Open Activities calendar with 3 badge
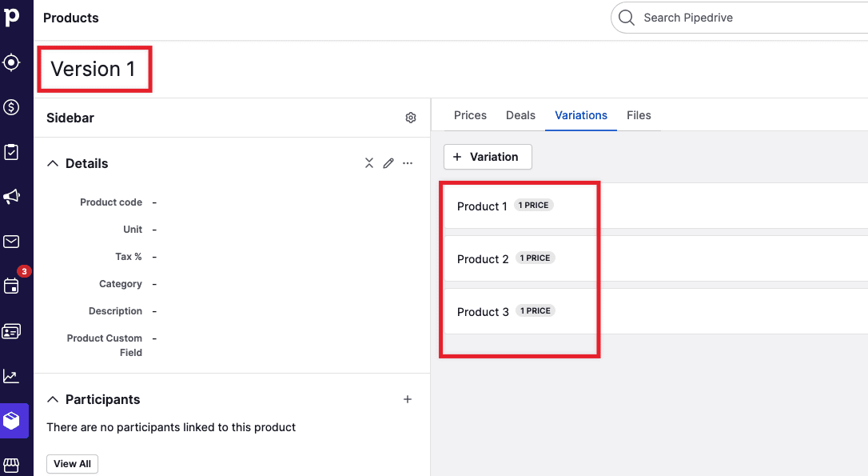This screenshot has width=868, height=476. pyautogui.click(x=11, y=286)
